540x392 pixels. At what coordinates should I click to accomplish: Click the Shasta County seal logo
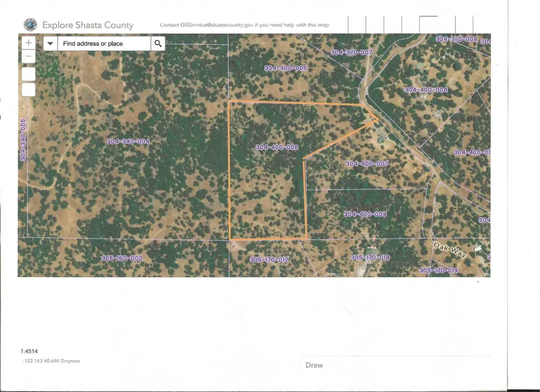click(x=30, y=25)
